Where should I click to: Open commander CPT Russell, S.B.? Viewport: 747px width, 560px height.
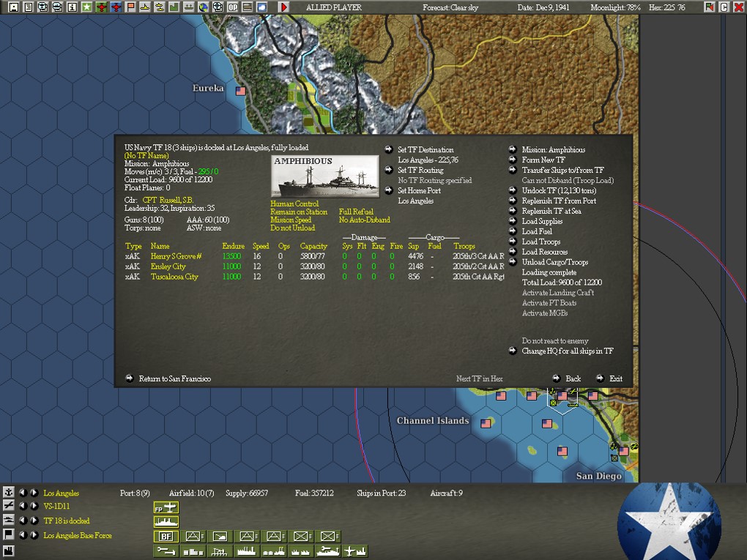[x=168, y=200]
